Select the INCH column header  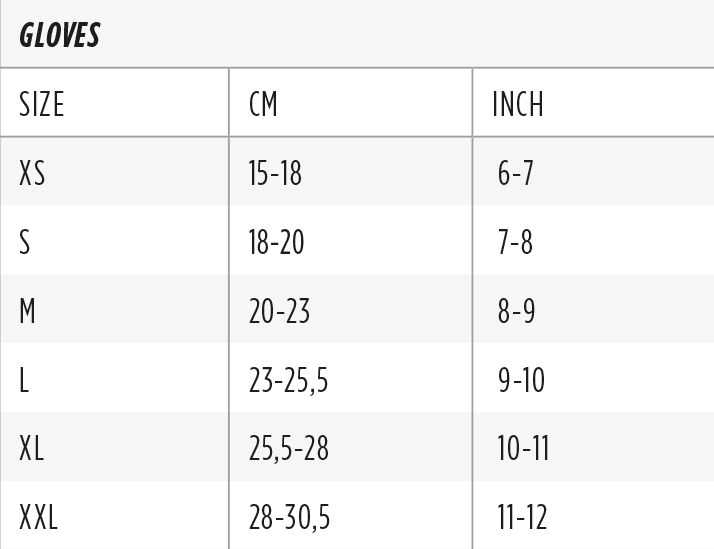518,104
